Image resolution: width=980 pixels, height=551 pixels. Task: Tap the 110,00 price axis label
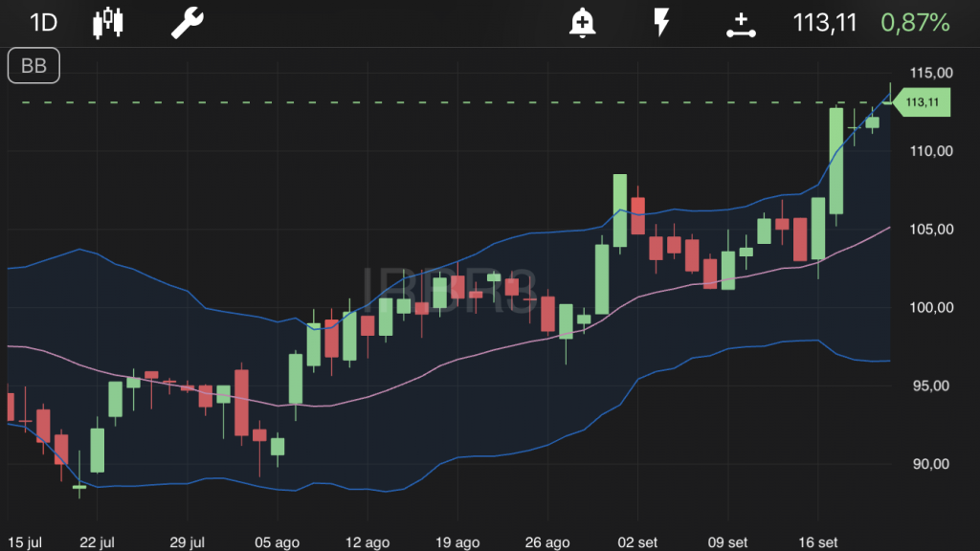click(x=931, y=151)
